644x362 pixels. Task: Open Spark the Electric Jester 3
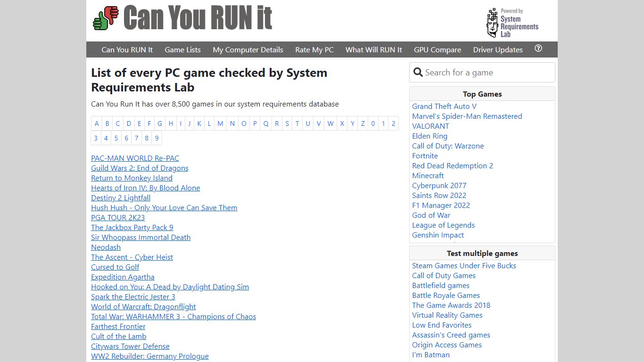pyautogui.click(x=133, y=296)
